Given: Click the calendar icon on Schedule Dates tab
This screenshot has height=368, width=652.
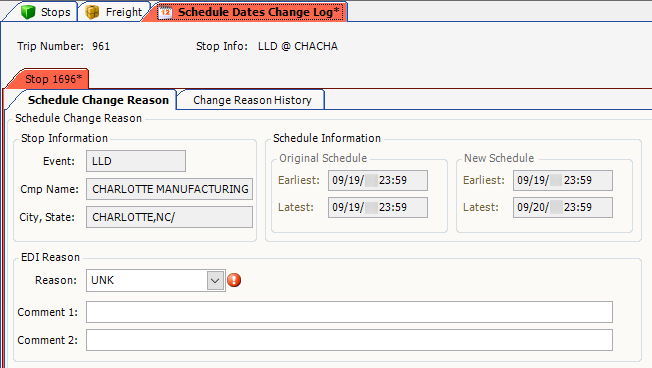Looking at the screenshot, I should click(x=165, y=12).
